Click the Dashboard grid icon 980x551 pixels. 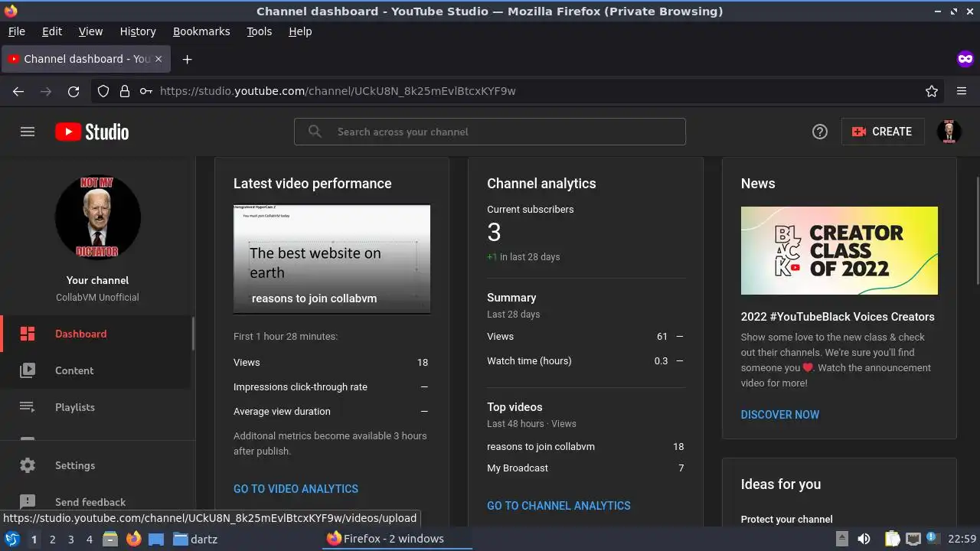28,334
